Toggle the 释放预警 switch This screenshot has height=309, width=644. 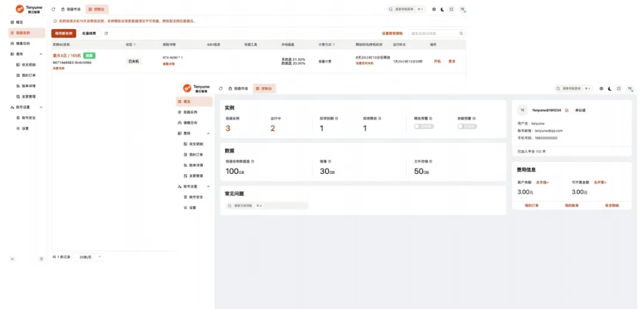(424, 127)
